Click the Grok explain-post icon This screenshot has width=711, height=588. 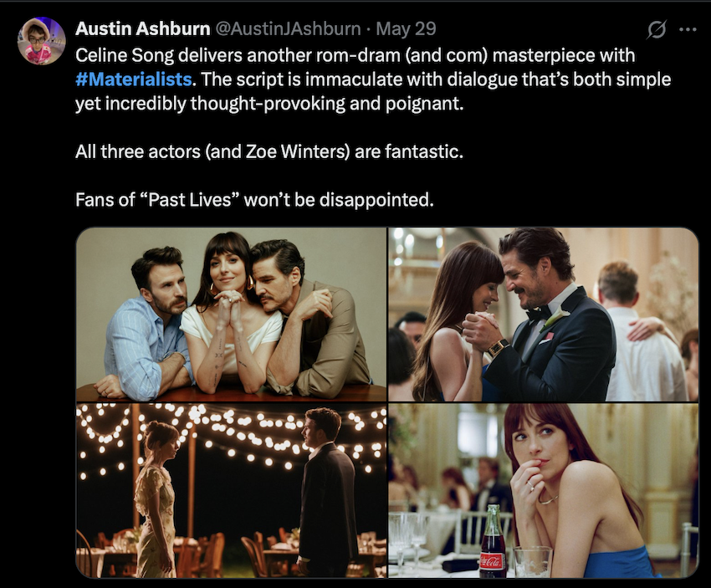point(656,30)
